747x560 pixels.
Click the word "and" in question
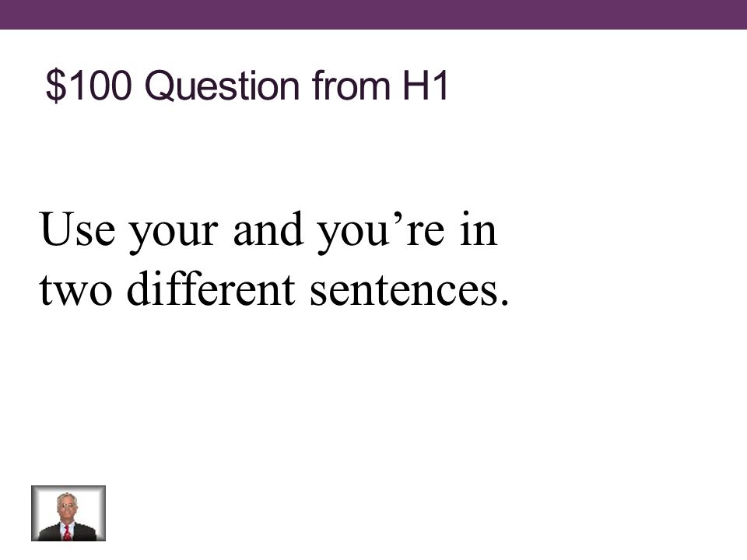(268, 229)
